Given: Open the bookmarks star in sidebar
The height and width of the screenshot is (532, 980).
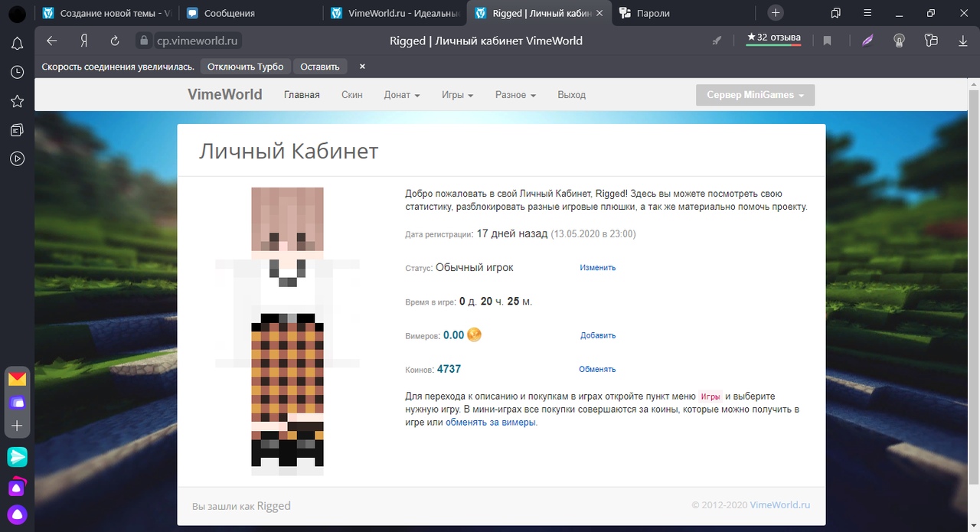Looking at the screenshot, I should (17, 101).
